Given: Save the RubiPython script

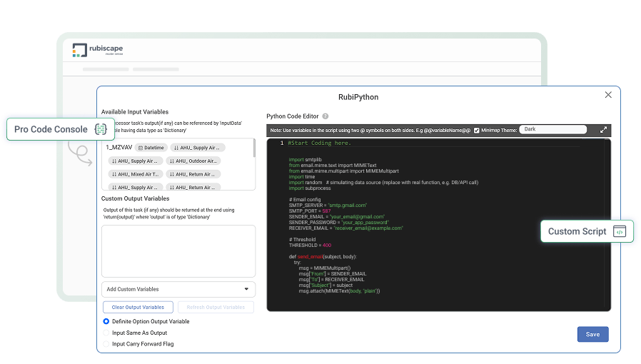Looking at the screenshot, I should click(x=592, y=334).
